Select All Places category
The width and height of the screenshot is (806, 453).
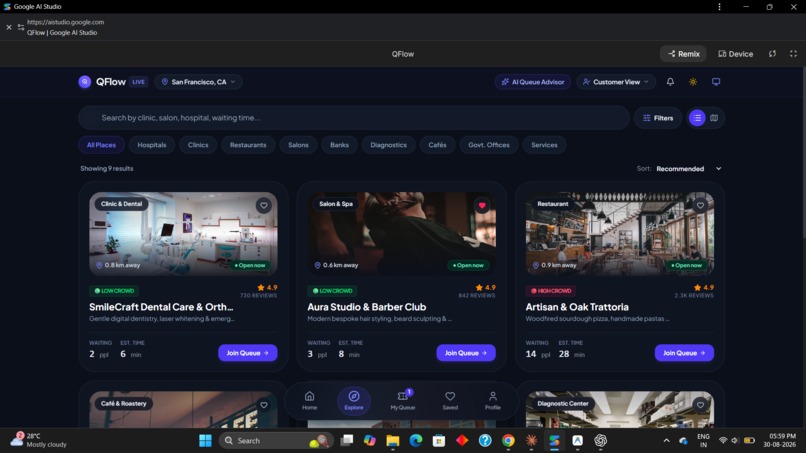101,145
